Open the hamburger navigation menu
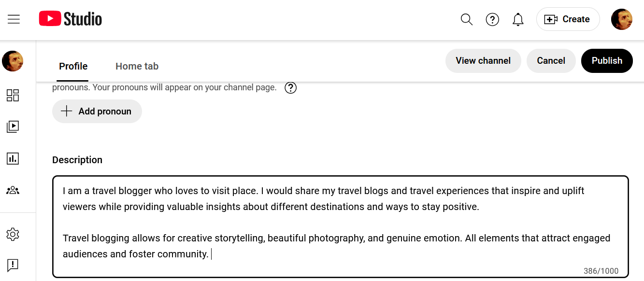644x281 pixels. 14,19
